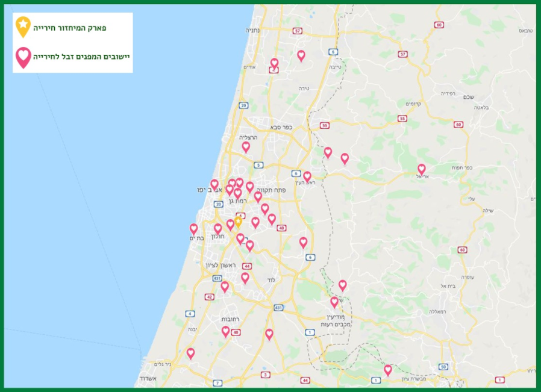Click the רחובות city label

click(x=231, y=319)
